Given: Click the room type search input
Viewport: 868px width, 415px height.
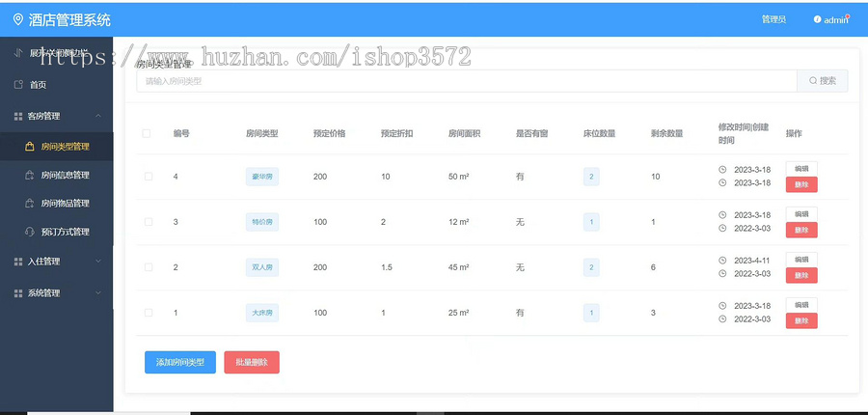Looking at the screenshot, I should coord(467,81).
